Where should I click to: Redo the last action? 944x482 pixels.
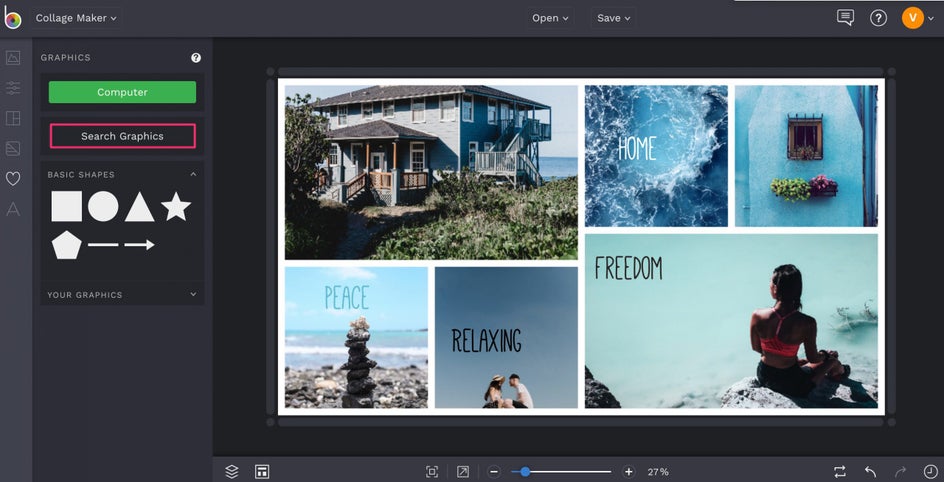[901, 472]
